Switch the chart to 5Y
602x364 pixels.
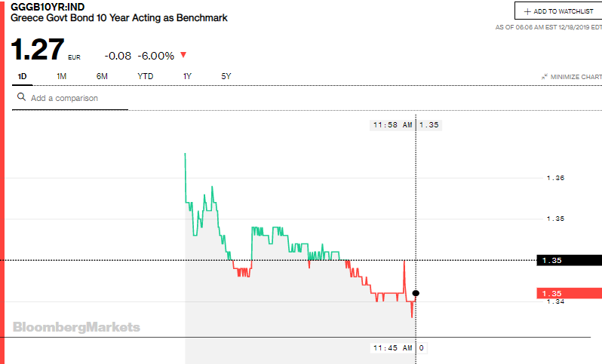(226, 76)
